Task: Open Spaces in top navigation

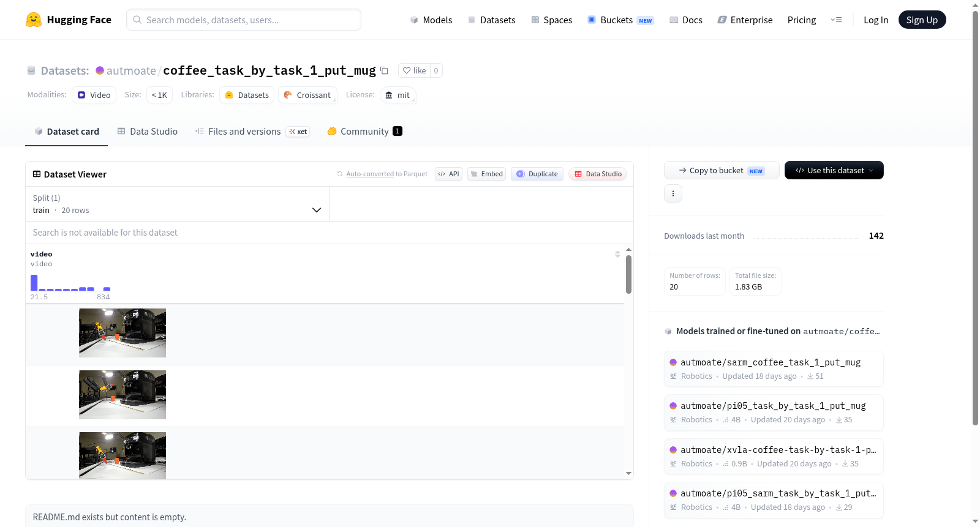Action: (551, 20)
